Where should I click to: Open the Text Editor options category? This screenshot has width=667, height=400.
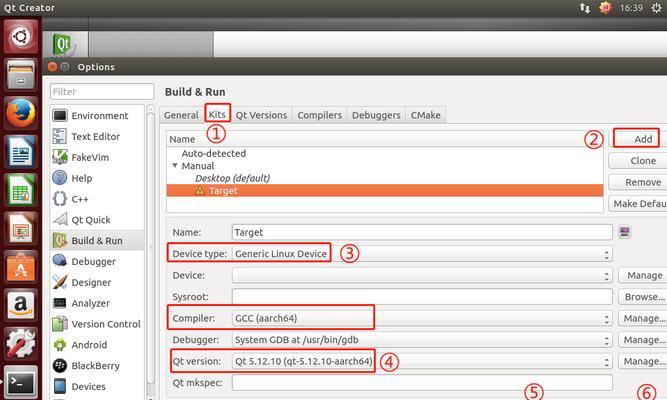click(x=97, y=137)
